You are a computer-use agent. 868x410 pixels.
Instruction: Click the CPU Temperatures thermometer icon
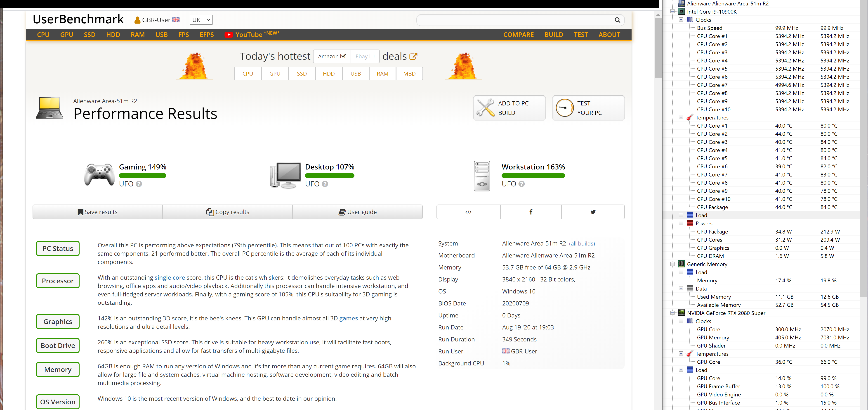[690, 117]
